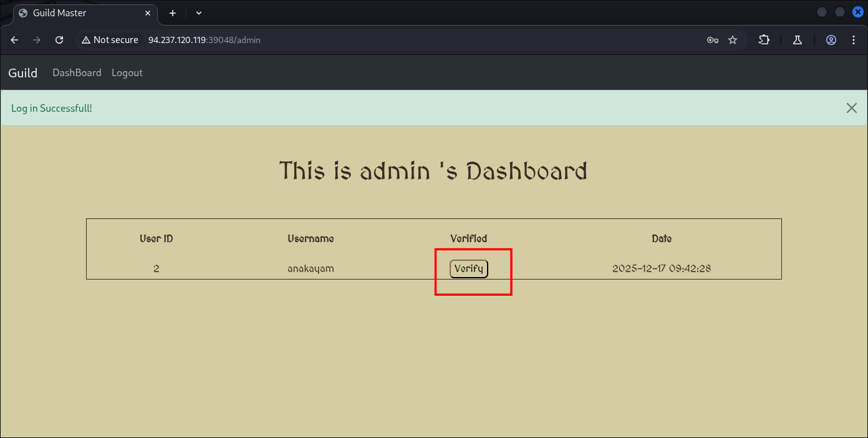Open the profile avatar icon
Image resolution: width=868 pixels, height=438 pixels.
[x=831, y=40]
